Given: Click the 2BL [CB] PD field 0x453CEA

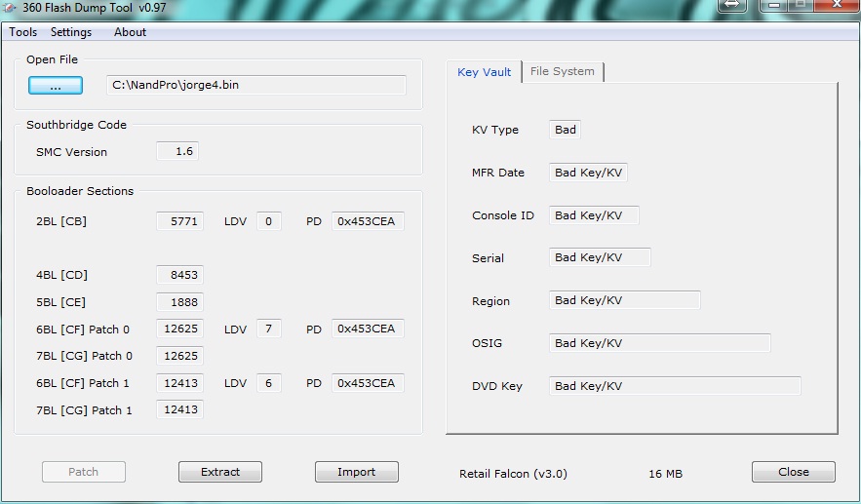Looking at the screenshot, I should 368,221.
